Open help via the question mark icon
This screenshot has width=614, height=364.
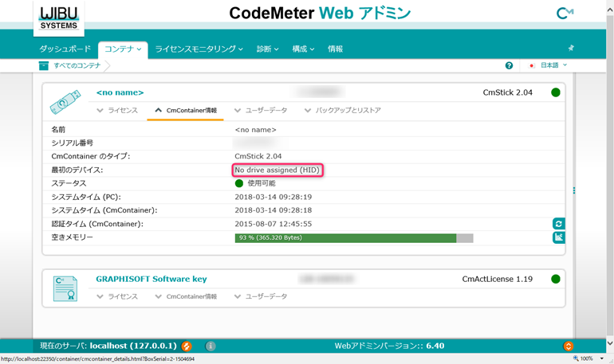point(509,65)
